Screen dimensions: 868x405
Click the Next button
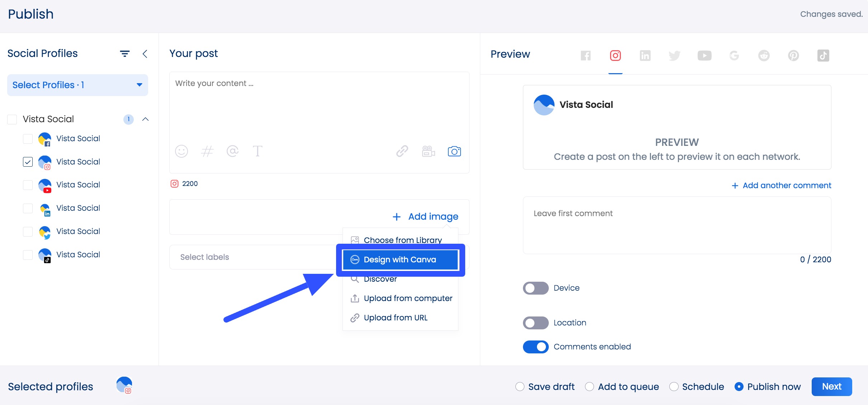coord(831,386)
